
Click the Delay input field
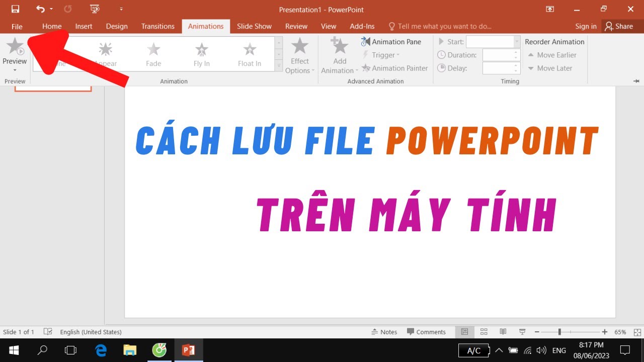point(497,68)
